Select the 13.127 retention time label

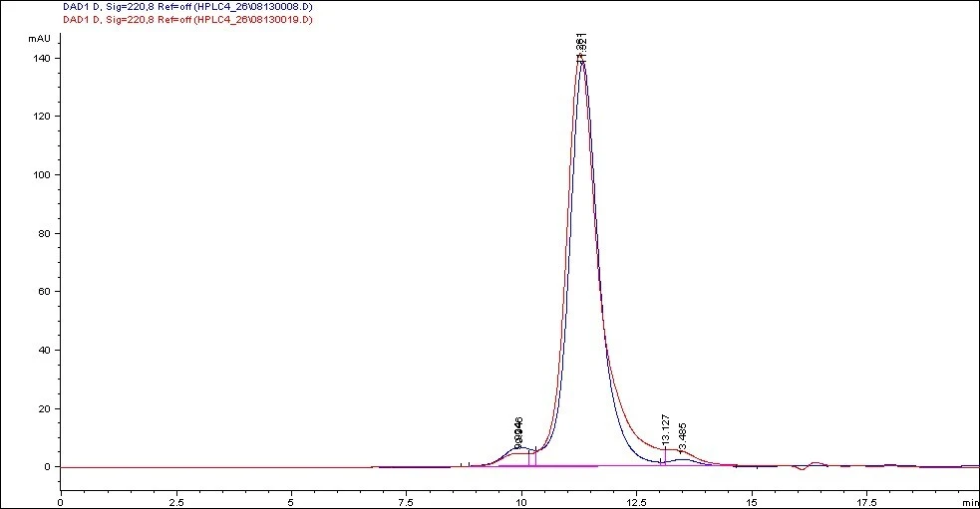pos(666,429)
